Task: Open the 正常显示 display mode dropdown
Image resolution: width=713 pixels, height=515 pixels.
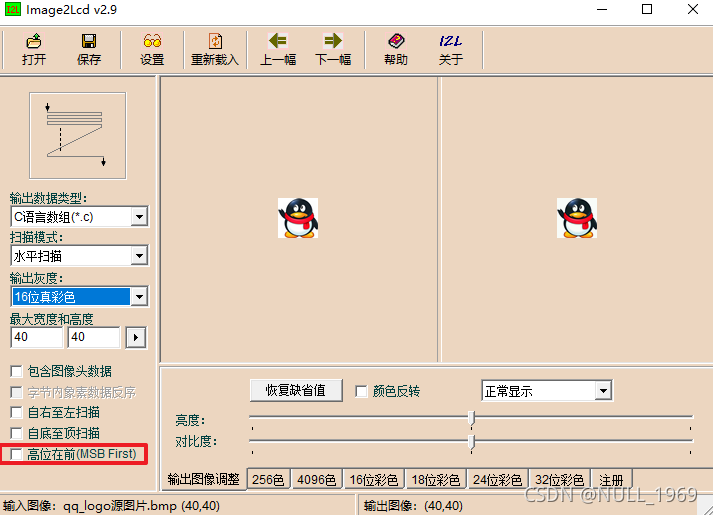Action: click(547, 391)
